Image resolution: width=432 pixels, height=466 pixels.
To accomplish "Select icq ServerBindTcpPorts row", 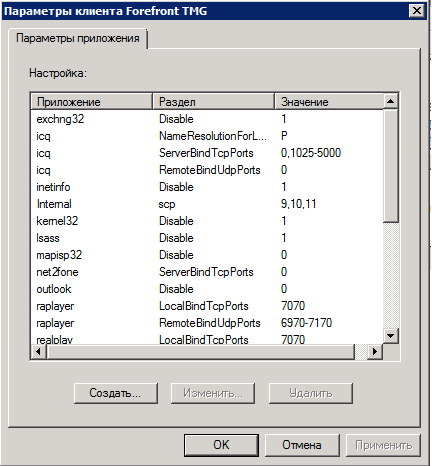I will point(207,153).
